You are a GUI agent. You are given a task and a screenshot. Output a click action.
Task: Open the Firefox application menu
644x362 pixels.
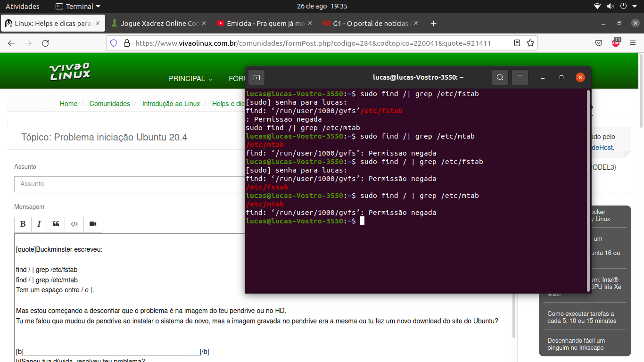click(x=633, y=43)
